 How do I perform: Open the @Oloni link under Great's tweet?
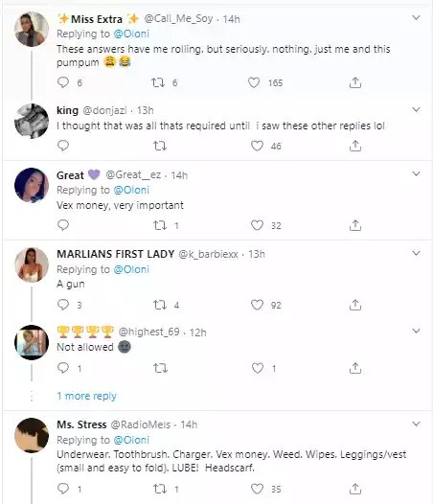[131, 190]
